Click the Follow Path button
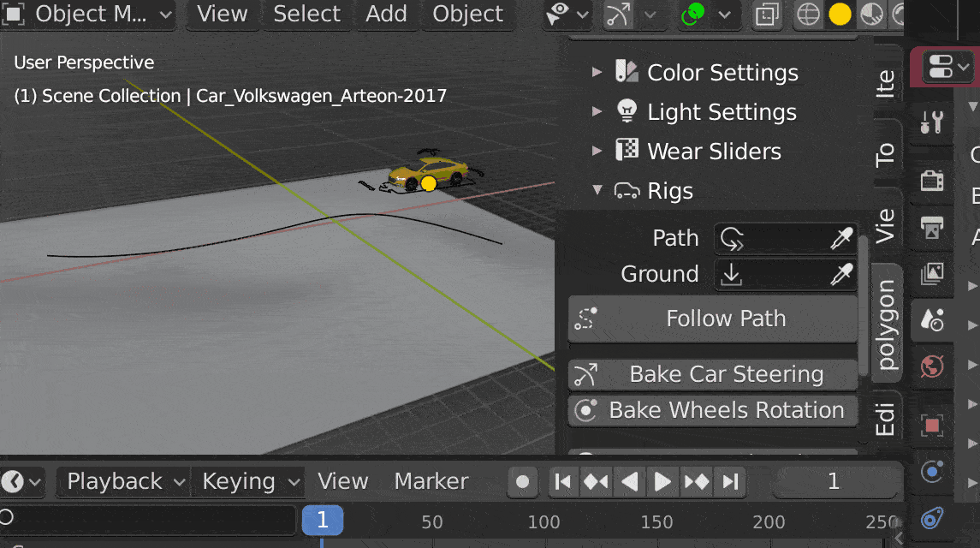The image size is (980, 548). coord(713,319)
